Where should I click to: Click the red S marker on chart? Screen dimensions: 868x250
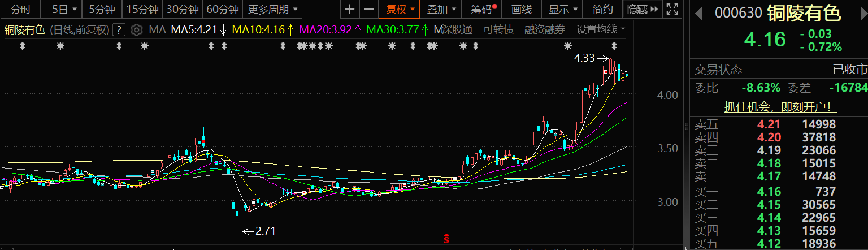(x=446, y=239)
